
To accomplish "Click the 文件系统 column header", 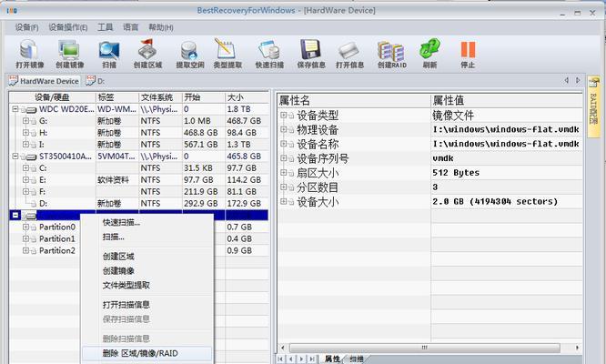I will [x=160, y=97].
